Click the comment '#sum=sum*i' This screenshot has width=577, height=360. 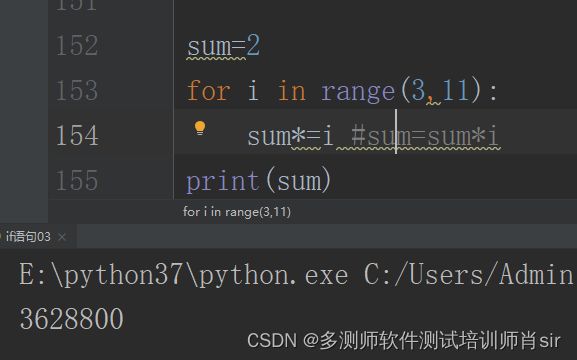pyautogui.click(x=425, y=136)
